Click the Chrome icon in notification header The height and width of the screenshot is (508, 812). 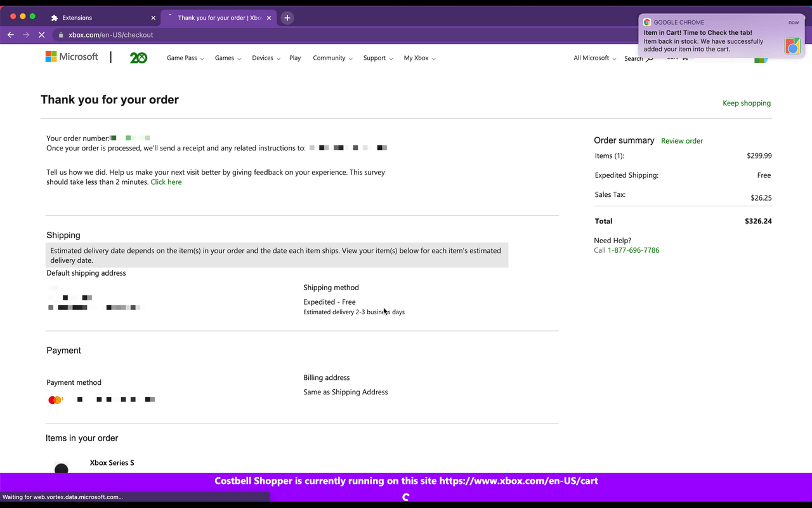pyautogui.click(x=647, y=22)
